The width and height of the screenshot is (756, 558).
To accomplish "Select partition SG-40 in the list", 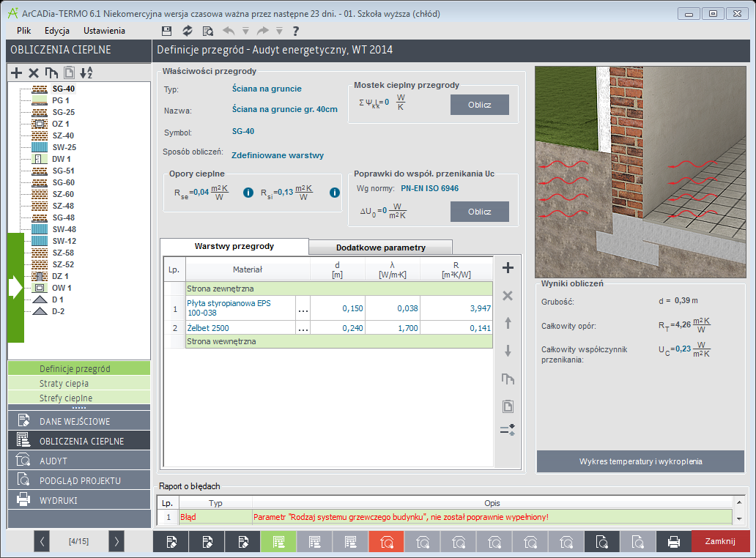I will point(64,89).
